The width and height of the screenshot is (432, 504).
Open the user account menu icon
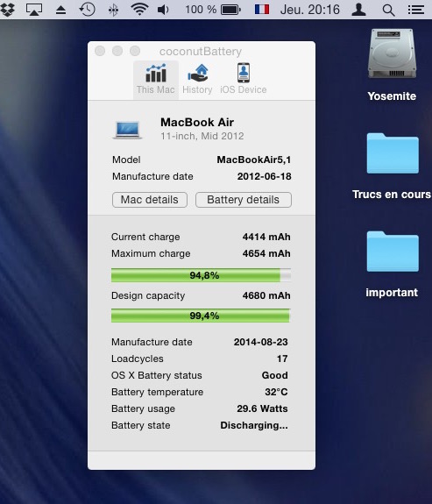point(358,10)
